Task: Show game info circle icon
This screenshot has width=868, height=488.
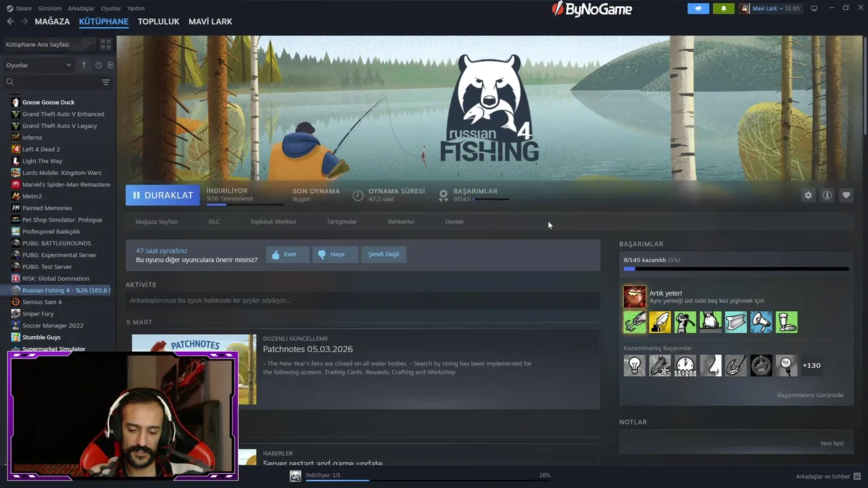Action: click(827, 195)
